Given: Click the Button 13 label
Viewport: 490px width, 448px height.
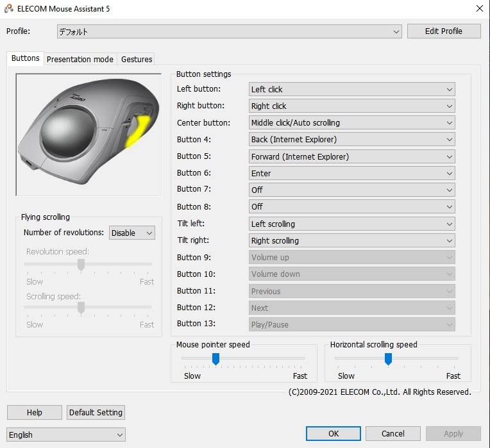Looking at the screenshot, I should (196, 323).
